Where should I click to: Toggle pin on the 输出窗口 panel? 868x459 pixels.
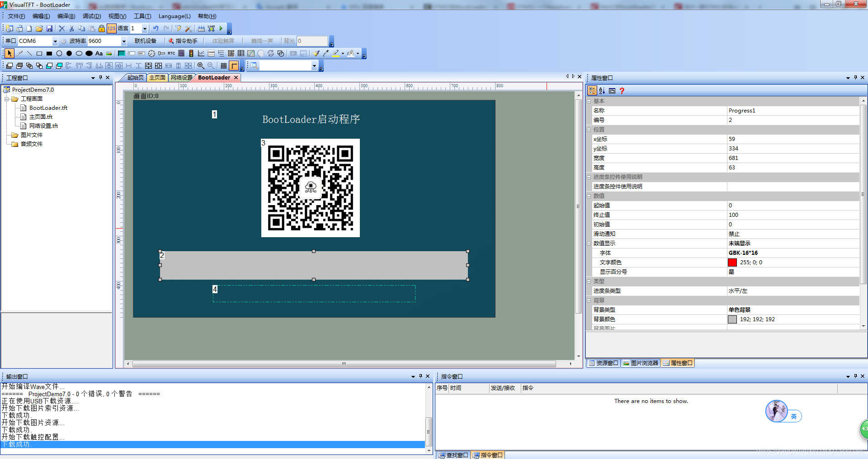tap(420, 376)
